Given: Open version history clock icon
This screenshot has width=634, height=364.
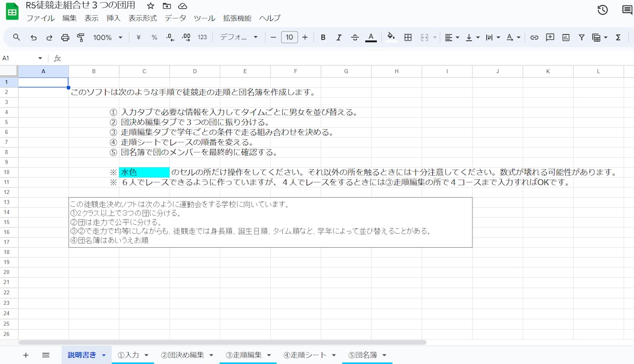Looking at the screenshot, I should [x=602, y=10].
